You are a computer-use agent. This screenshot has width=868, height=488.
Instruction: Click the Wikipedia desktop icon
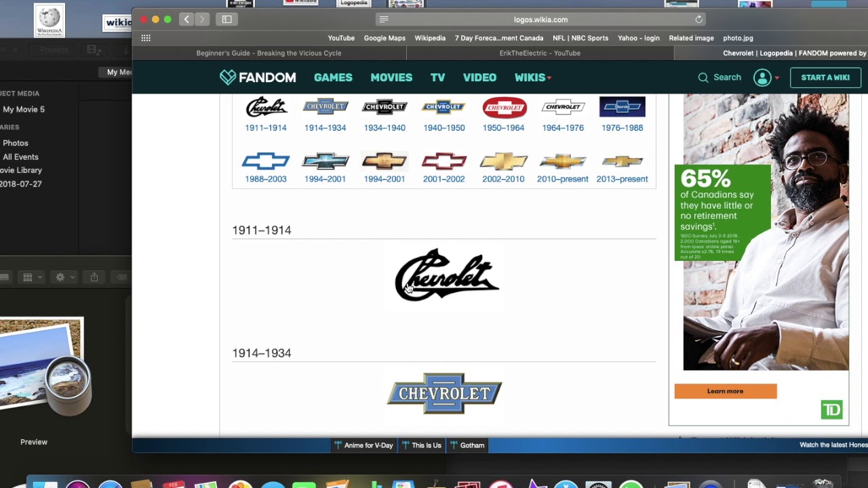49,20
